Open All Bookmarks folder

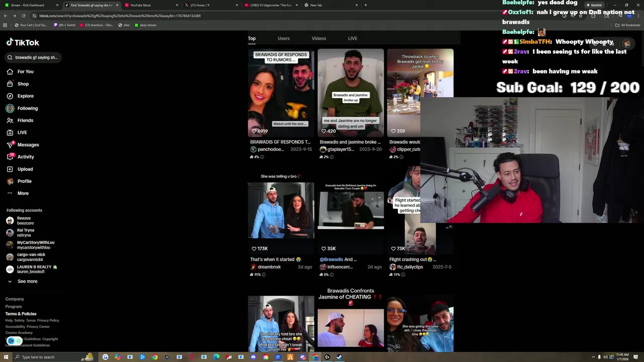coord(628,25)
